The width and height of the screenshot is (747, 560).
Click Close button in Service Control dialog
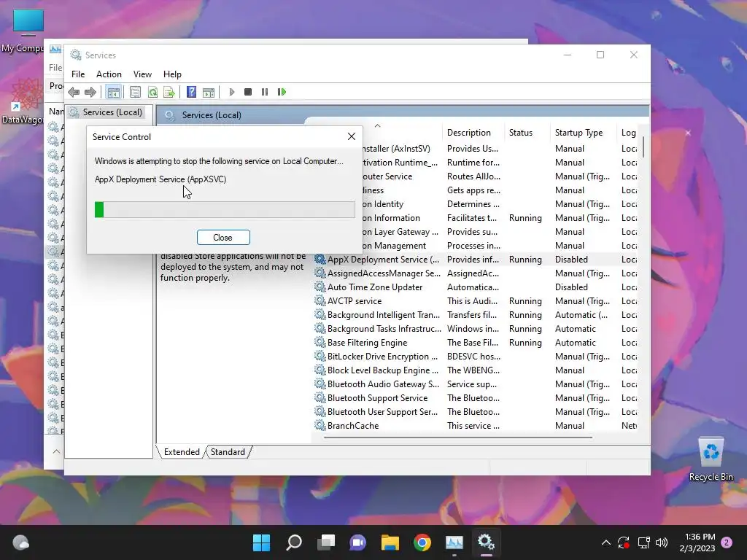click(x=223, y=238)
